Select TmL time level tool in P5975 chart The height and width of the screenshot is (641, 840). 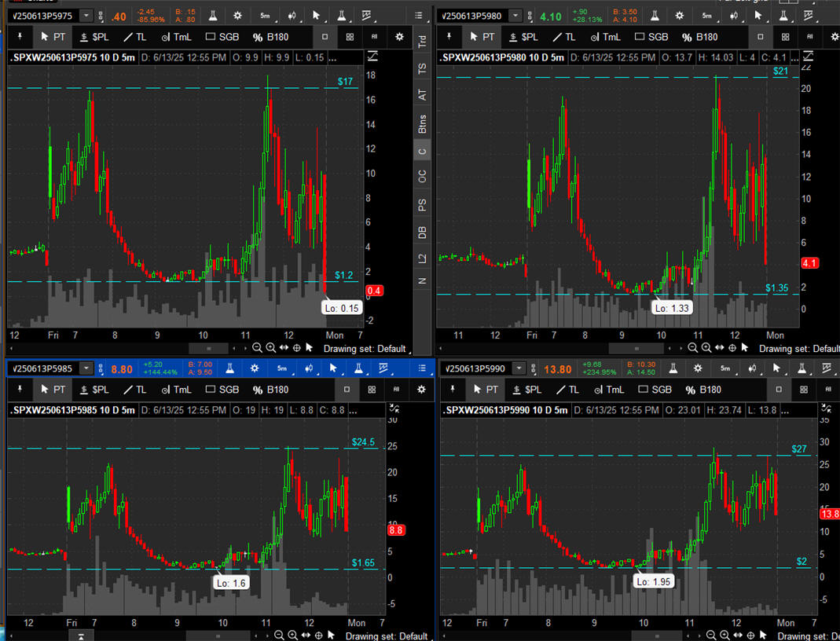[x=176, y=37]
